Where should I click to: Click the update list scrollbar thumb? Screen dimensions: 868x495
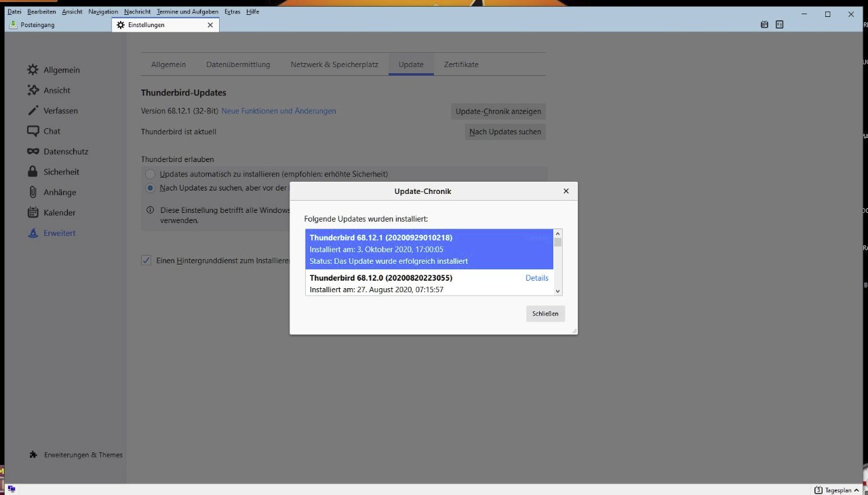(x=558, y=242)
